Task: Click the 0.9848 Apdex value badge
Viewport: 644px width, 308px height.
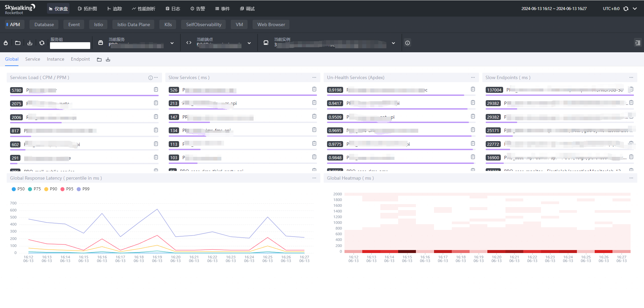Action: click(335, 158)
